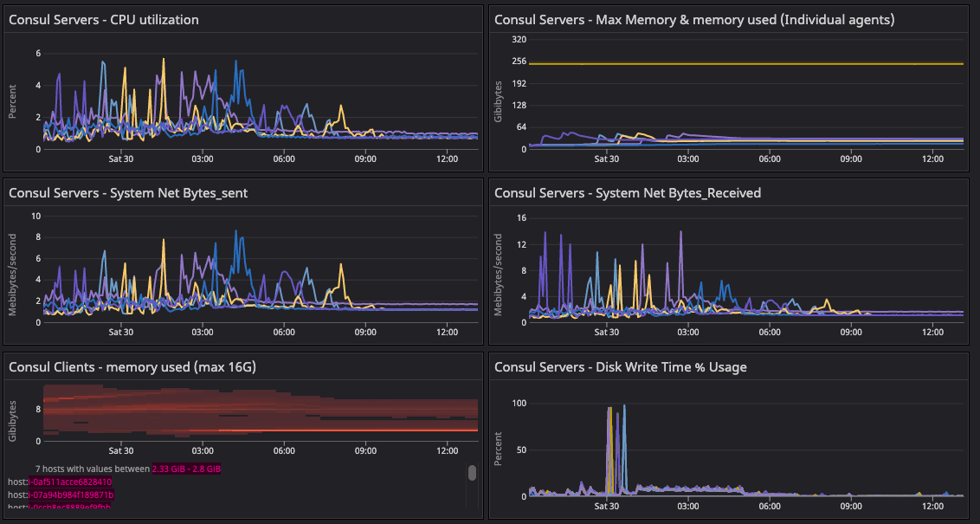Click the Percent axis label on CPU chart

[13, 101]
